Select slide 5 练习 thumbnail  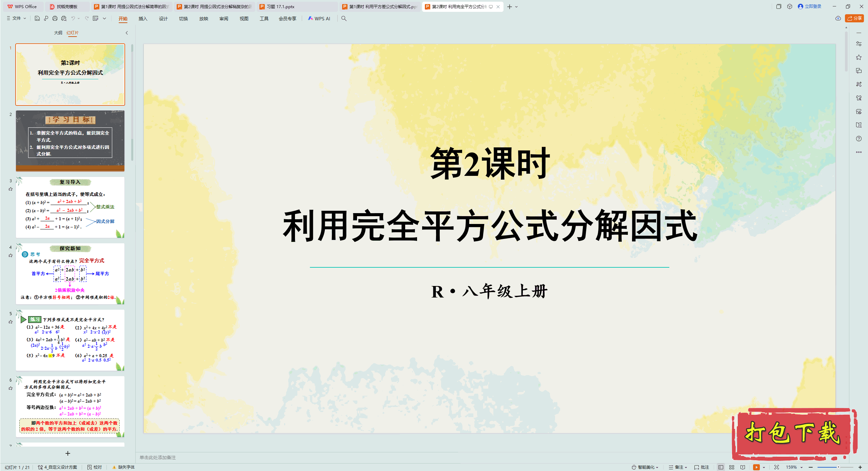[x=70, y=340]
